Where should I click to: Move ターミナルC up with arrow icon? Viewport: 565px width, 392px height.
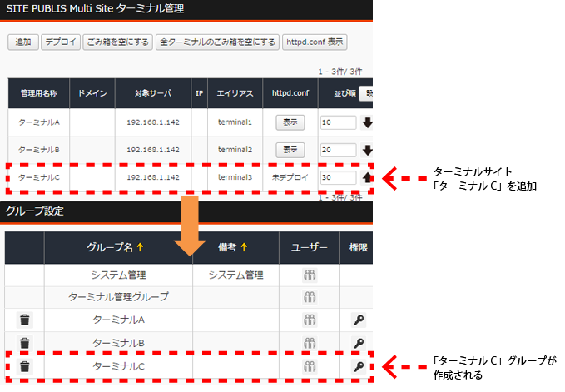click(x=367, y=177)
